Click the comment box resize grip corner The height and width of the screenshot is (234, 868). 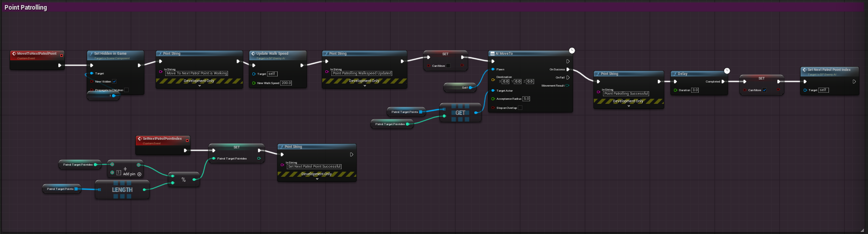click(862, 230)
